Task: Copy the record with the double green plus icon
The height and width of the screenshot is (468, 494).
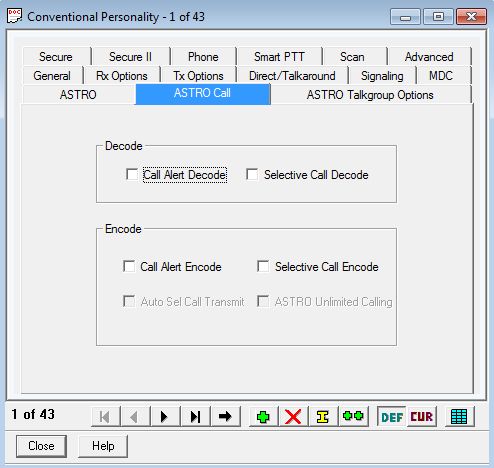Action: [353, 417]
